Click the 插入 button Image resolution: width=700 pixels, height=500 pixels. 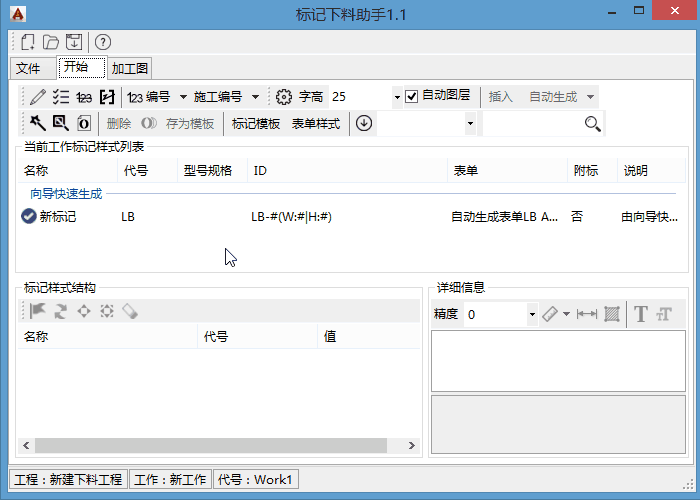pos(500,96)
